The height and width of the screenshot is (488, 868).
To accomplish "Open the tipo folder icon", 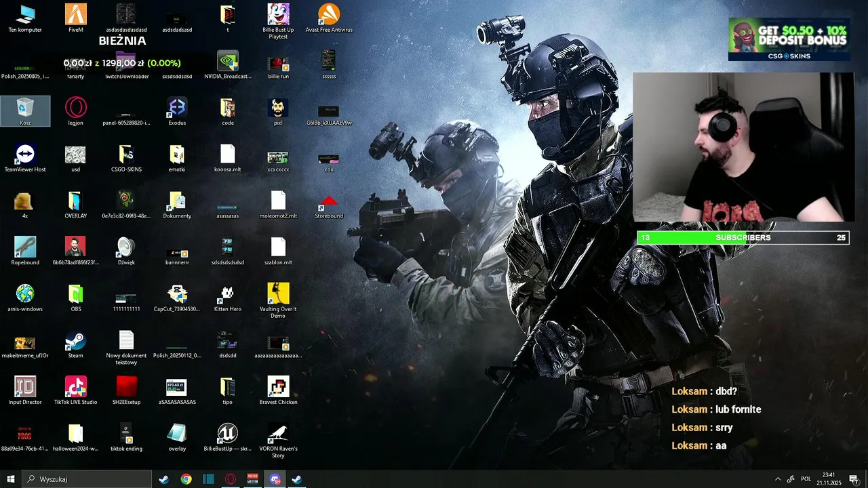I will point(228,390).
